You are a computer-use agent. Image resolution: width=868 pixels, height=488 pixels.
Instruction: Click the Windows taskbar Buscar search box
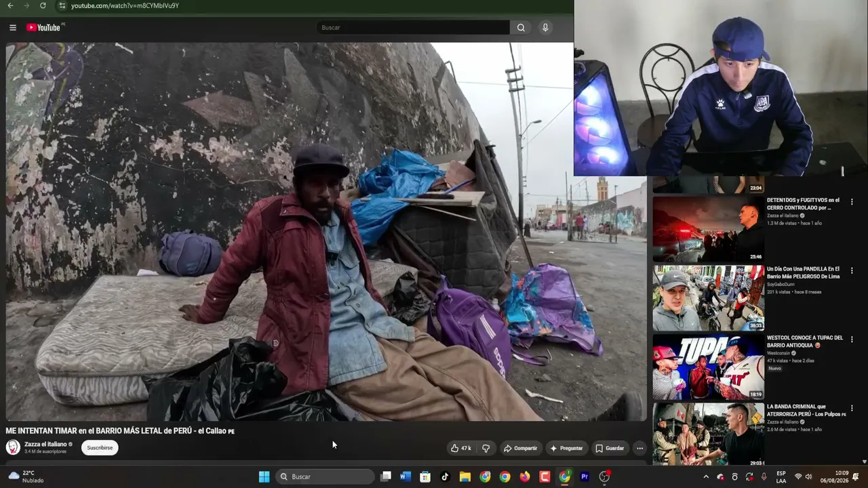point(325,476)
